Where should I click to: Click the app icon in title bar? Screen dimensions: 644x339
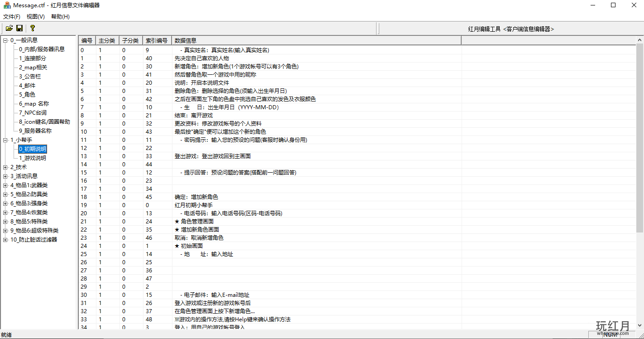point(7,5)
